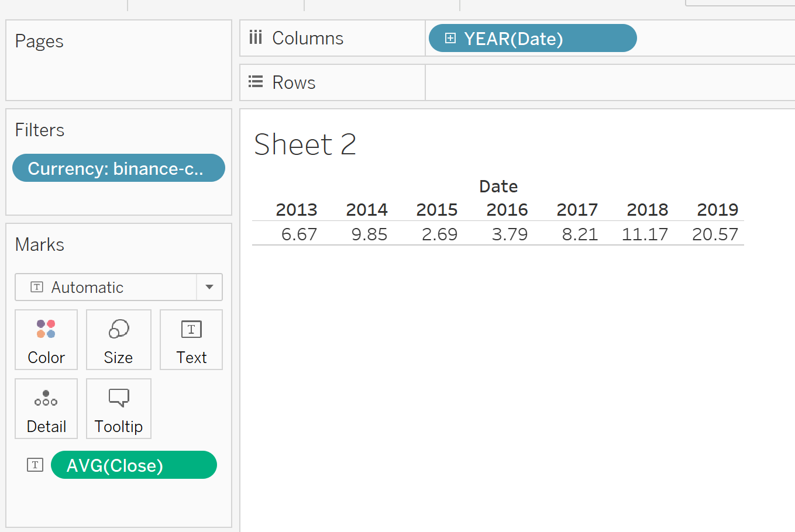Click the Text marks card icon

(191, 329)
